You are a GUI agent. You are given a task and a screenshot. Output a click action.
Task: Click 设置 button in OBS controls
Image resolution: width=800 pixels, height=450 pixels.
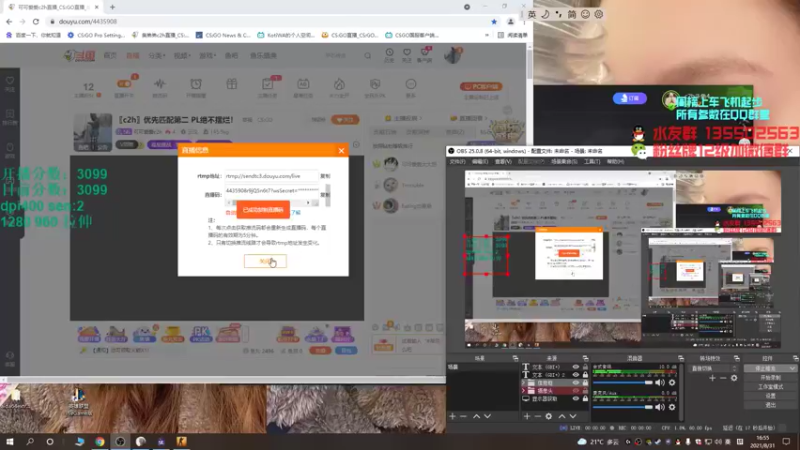coord(770,396)
